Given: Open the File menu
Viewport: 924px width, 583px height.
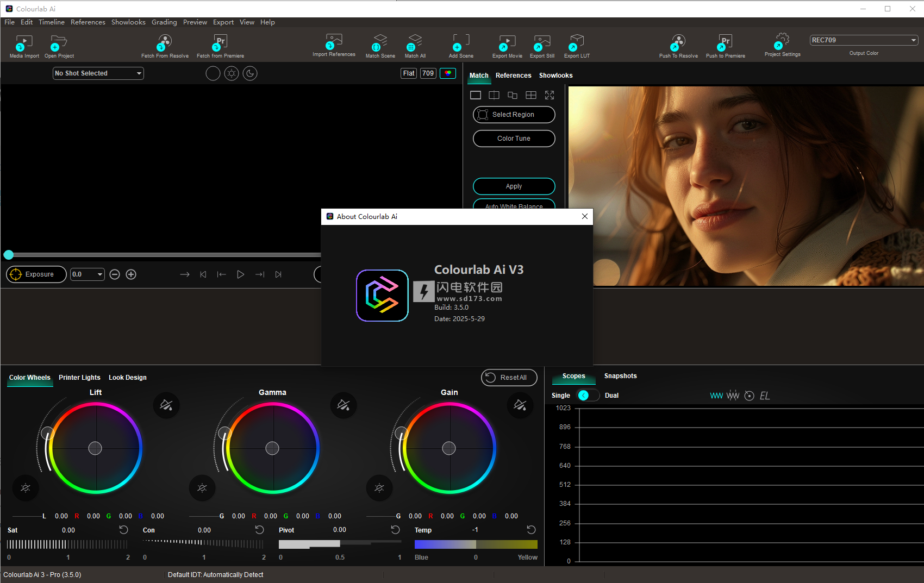Looking at the screenshot, I should click(10, 22).
